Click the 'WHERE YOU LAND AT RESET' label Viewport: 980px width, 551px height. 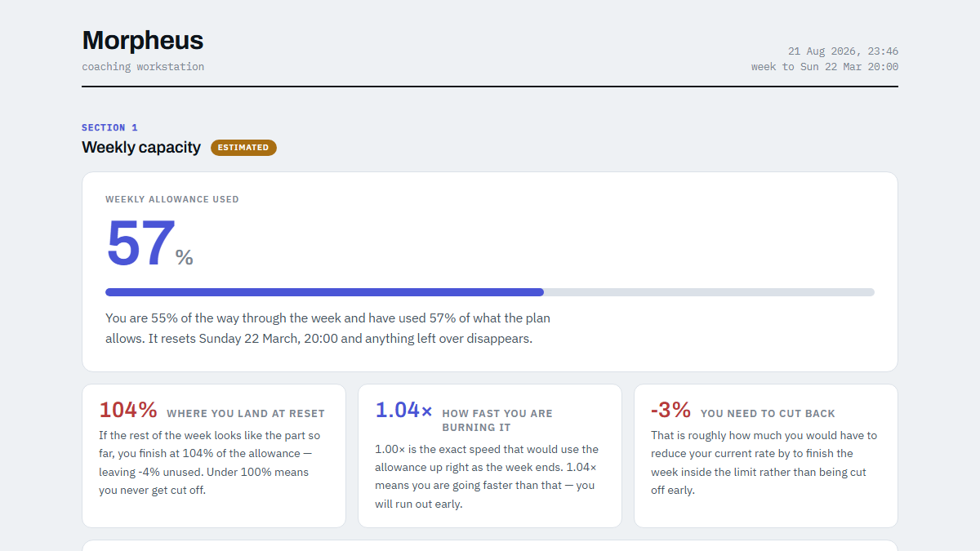tap(246, 414)
